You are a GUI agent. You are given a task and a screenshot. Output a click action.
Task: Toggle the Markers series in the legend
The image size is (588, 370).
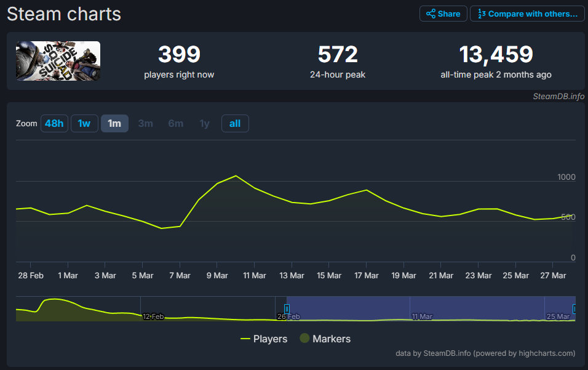point(325,339)
